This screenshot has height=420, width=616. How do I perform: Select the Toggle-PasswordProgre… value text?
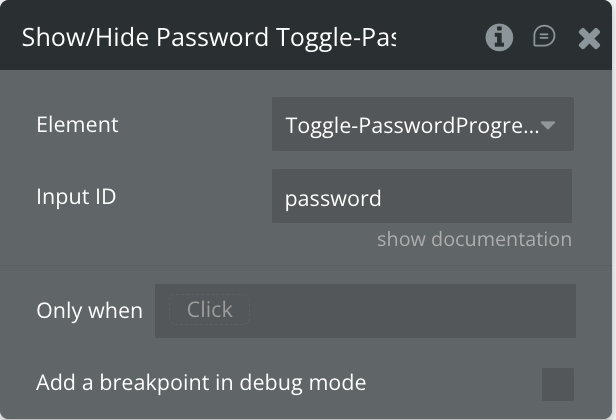pos(410,126)
